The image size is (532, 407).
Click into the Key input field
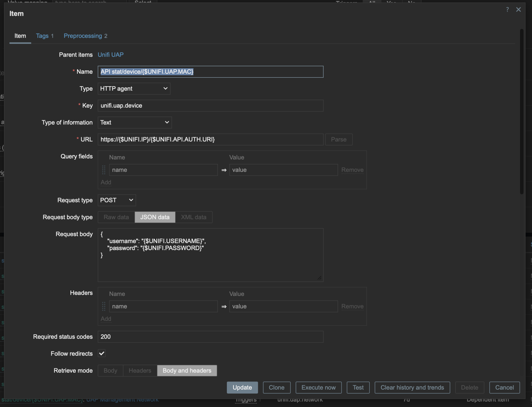(x=210, y=106)
